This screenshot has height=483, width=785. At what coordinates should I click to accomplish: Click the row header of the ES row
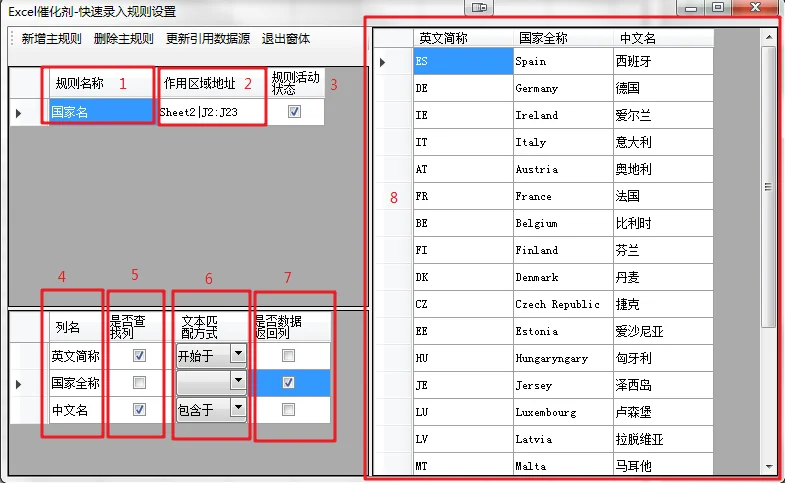[x=393, y=61]
